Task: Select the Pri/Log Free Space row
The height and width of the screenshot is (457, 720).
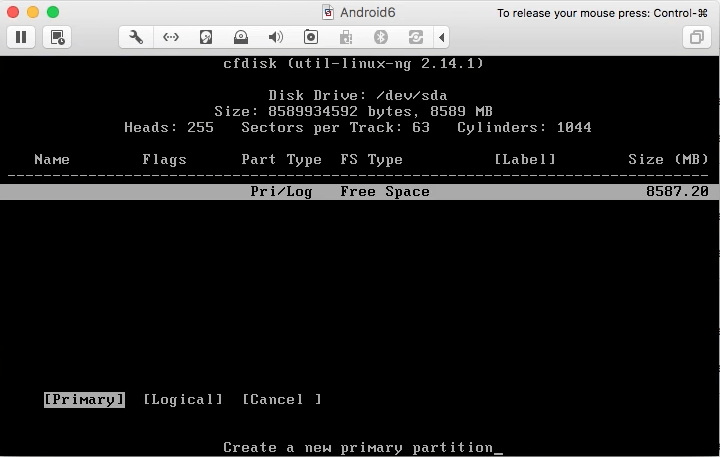Action: point(360,192)
